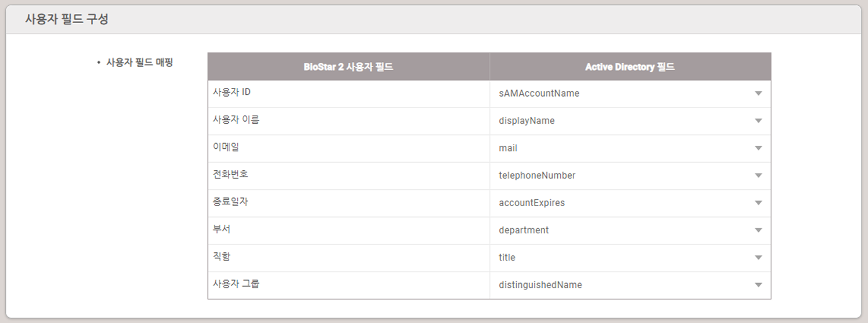Select the 전화번호 field row
Image resolution: width=868 pixels, height=323 pixels.
[x=349, y=176]
